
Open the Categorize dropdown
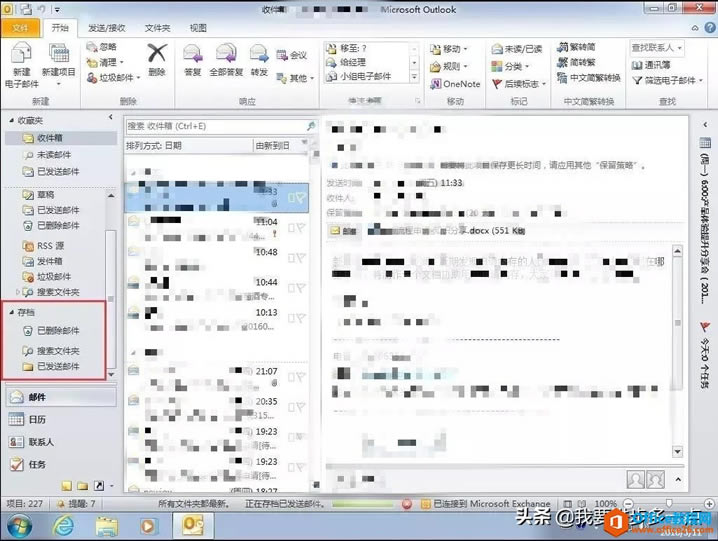[510, 67]
